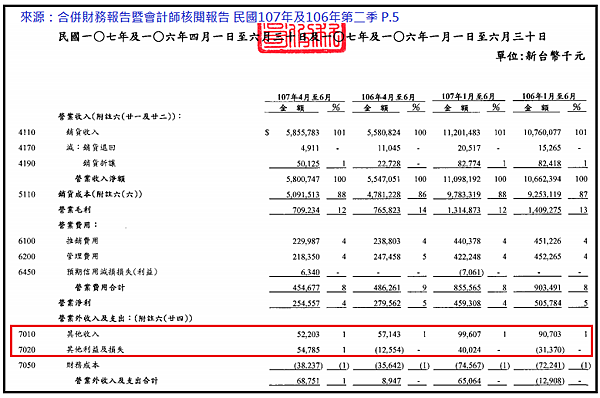The height and width of the screenshot is (398, 600).
Task: Click the amount 50,125
Action: point(308,164)
